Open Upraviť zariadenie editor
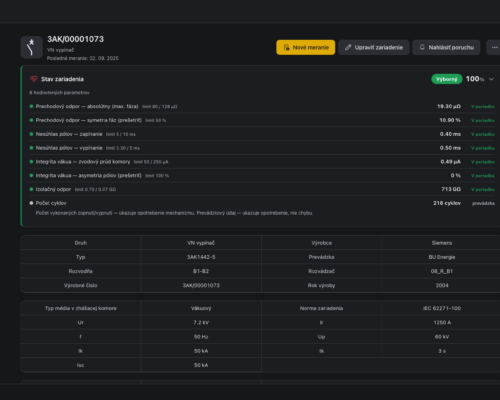 pos(374,47)
